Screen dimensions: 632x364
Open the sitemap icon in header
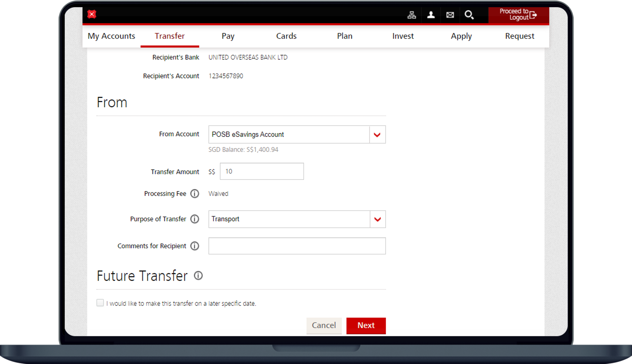[411, 15]
